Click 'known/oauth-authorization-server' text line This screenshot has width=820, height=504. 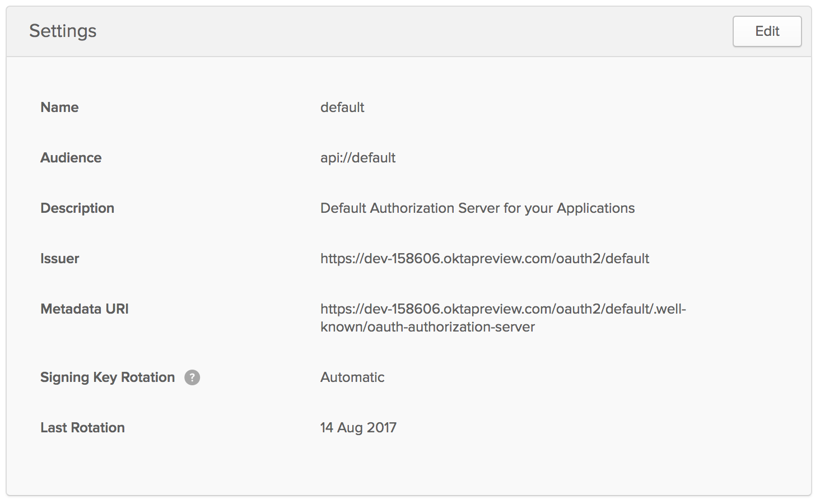(427, 327)
